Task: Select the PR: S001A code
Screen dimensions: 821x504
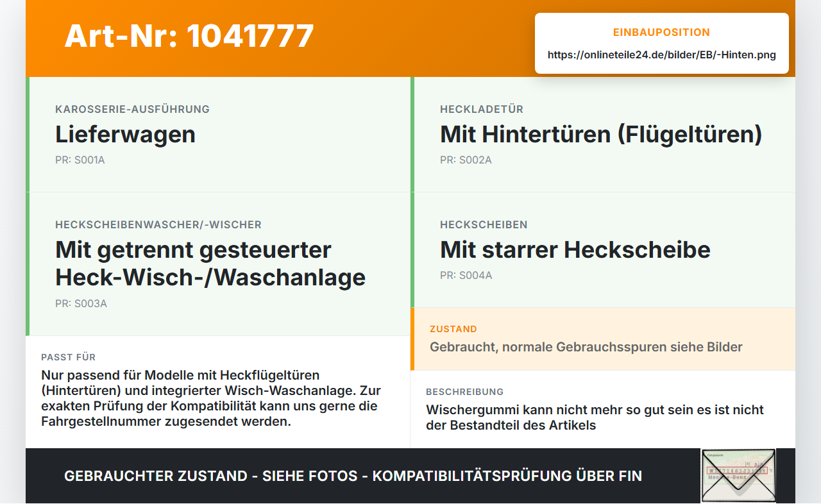Action: (80, 160)
